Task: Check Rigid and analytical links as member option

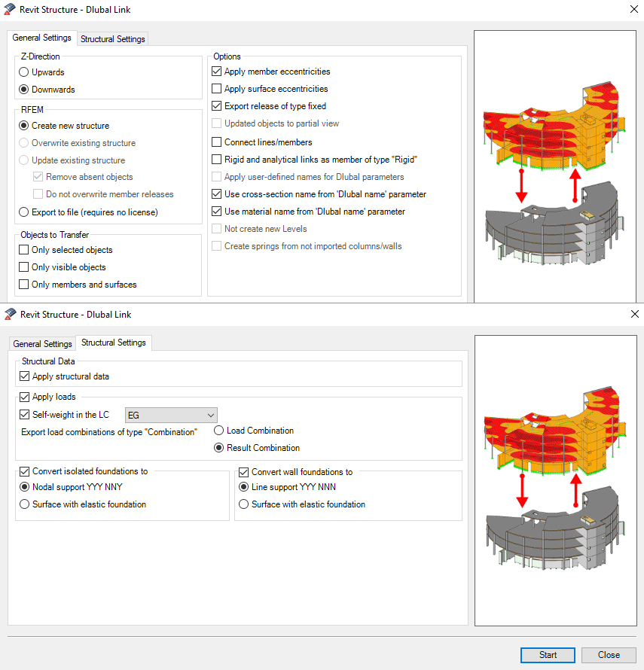Action: coord(217,160)
